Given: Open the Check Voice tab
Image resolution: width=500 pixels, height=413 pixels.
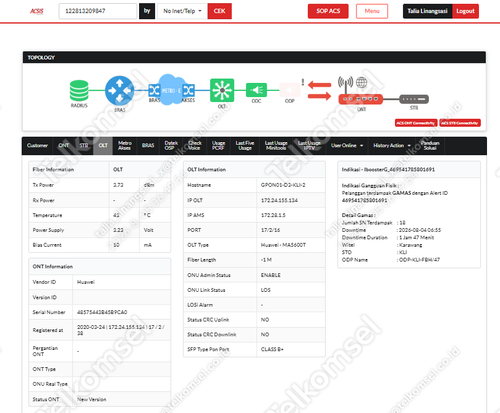Looking at the screenshot, I should pyautogui.click(x=195, y=146).
